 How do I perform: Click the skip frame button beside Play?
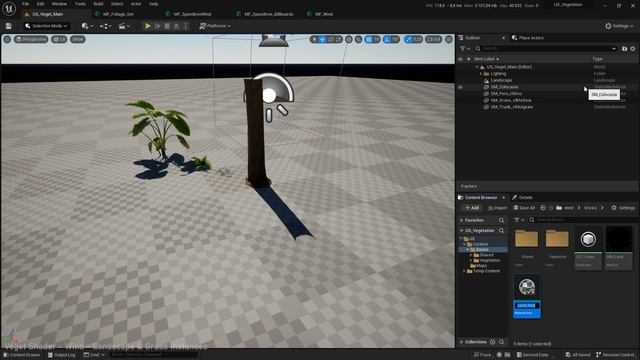[x=158, y=26]
